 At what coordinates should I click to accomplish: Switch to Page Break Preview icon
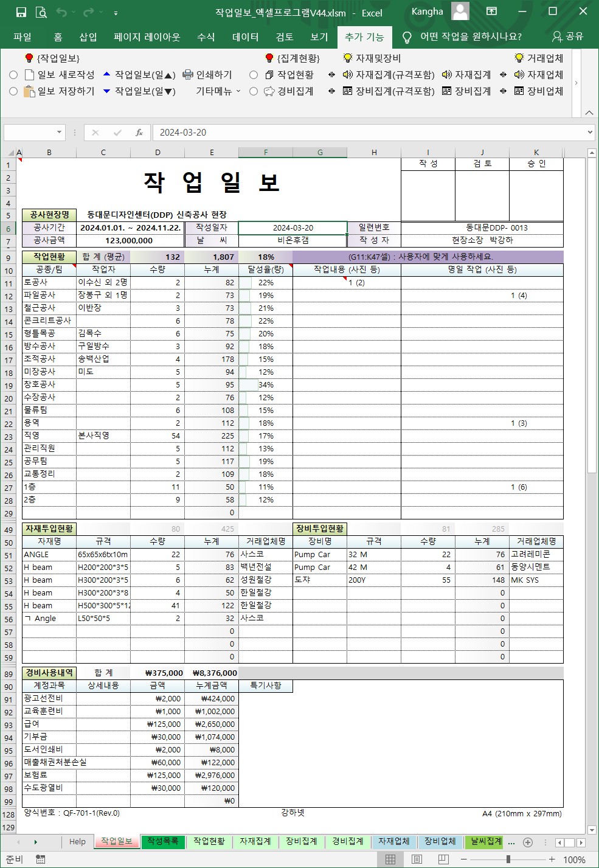pyautogui.click(x=443, y=859)
